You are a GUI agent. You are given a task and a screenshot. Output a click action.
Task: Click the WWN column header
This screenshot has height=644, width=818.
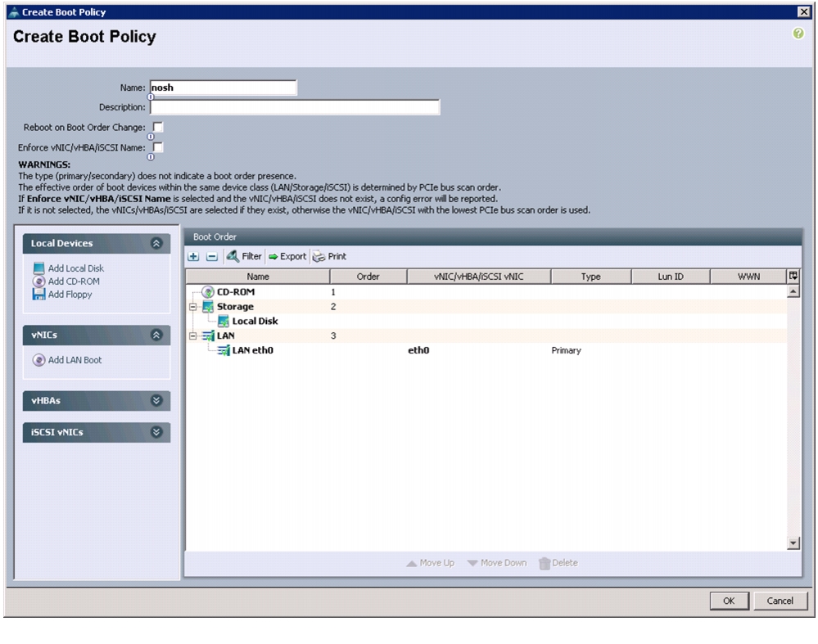748,277
